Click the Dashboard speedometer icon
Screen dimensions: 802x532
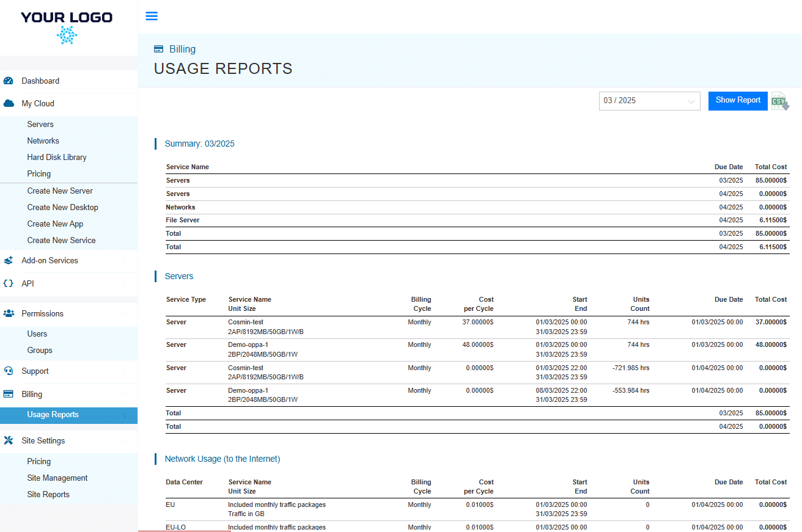click(9, 80)
